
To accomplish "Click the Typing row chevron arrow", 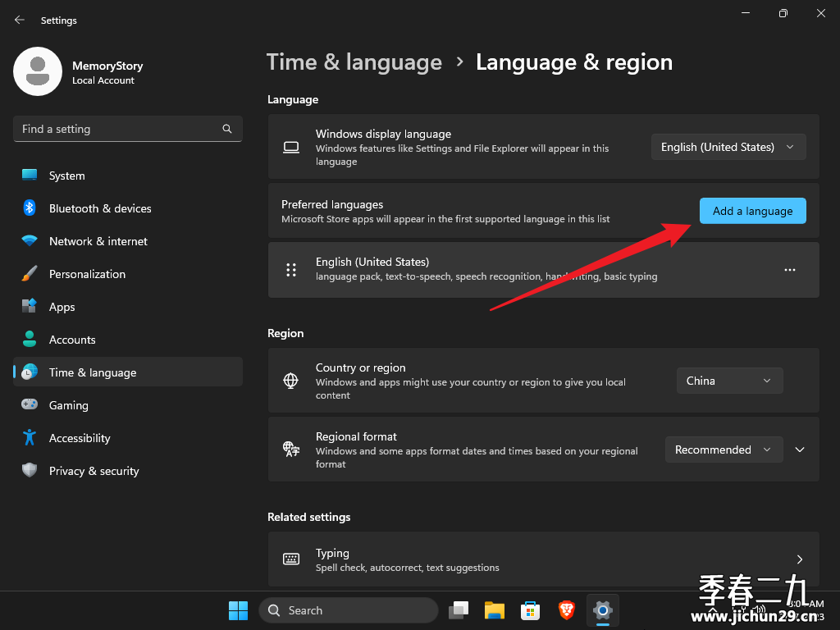I will coord(800,559).
